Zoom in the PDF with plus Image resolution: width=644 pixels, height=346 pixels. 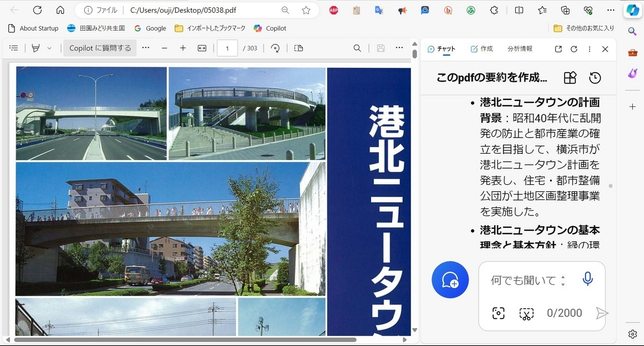(183, 48)
